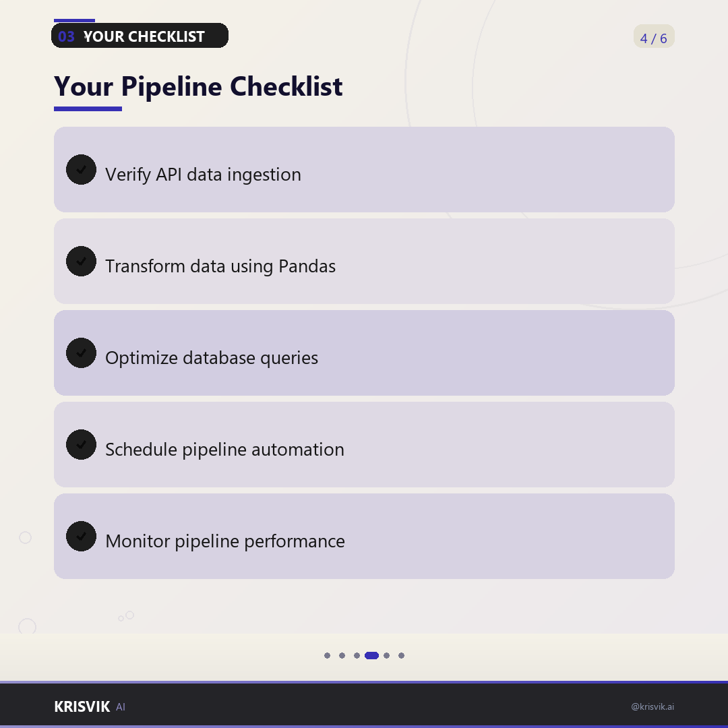This screenshot has height=728, width=728.
Task: Click the active fourth pagination indicator
Action: click(372, 656)
